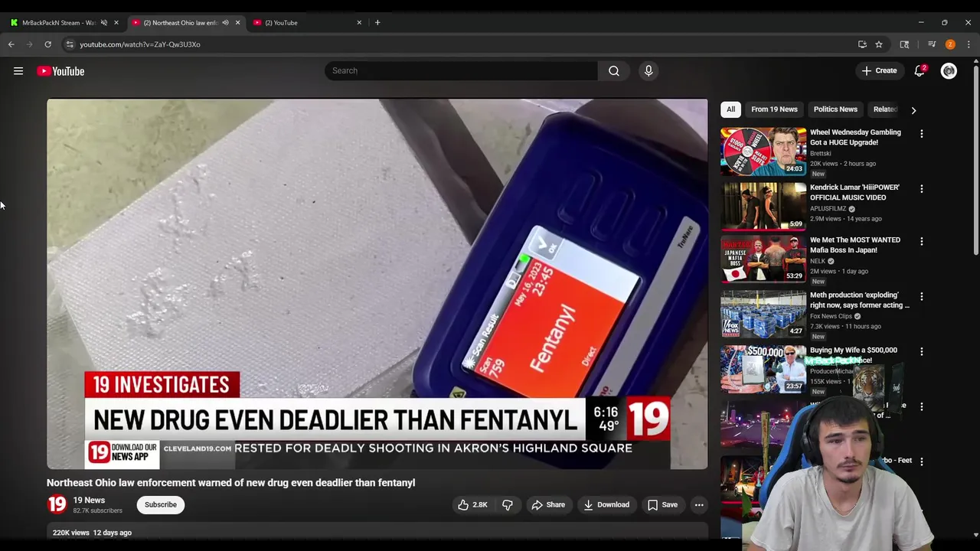Go back in browser history
The height and width of the screenshot is (551, 980).
(x=11, y=44)
